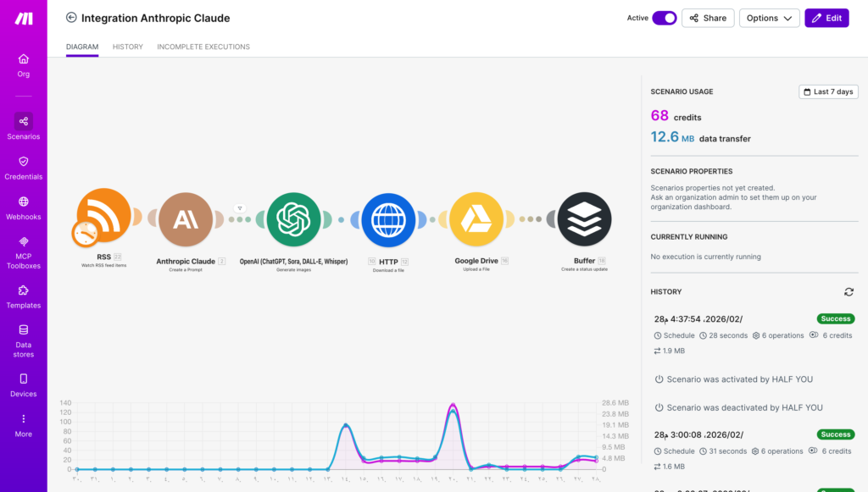Click the filter icon after Anthropic Claude
Screen dimensions: 868x492
click(x=239, y=207)
